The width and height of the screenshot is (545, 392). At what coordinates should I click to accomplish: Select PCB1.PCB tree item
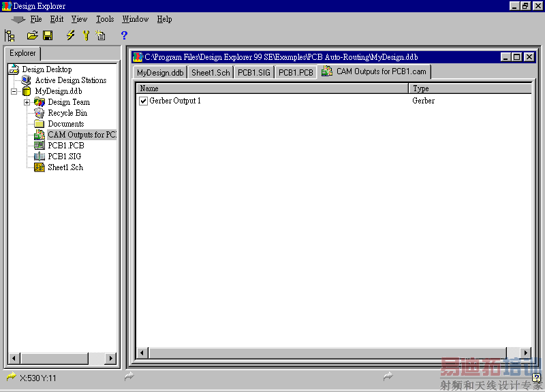click(x=66, y=146)
